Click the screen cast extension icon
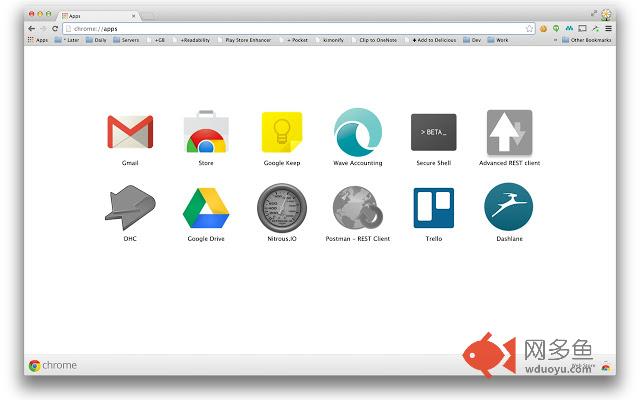Viewport: 640px width, 400px height. [582, 29]
